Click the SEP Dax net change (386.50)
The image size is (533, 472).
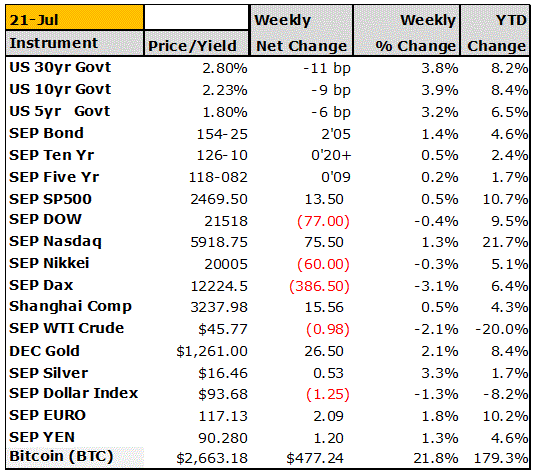(319, 286)
